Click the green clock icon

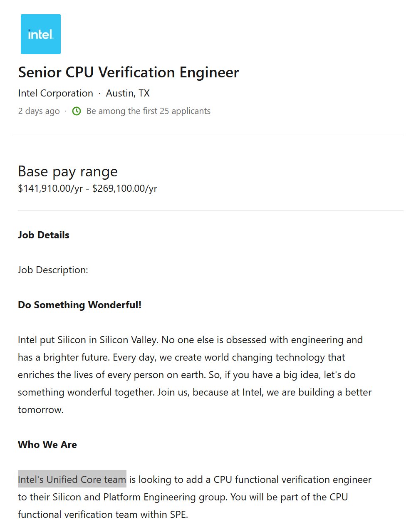click(77, 111)
